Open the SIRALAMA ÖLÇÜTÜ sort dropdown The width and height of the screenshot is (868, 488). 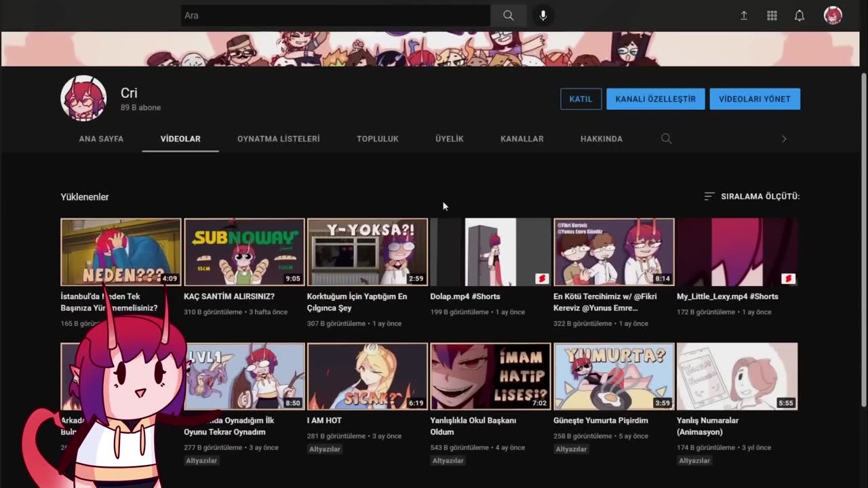(x=751, y=197)
